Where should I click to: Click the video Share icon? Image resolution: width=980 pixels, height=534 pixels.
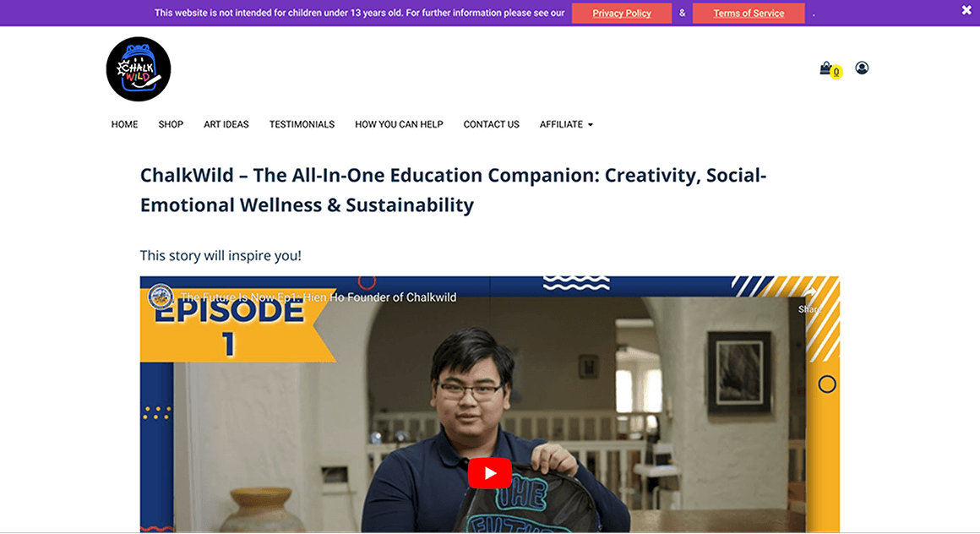(810, 300)
